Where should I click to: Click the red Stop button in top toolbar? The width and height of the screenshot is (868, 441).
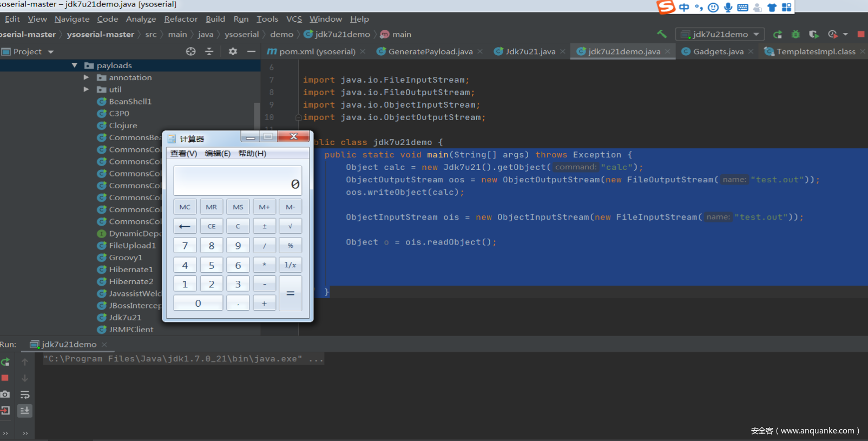[861, 34]
